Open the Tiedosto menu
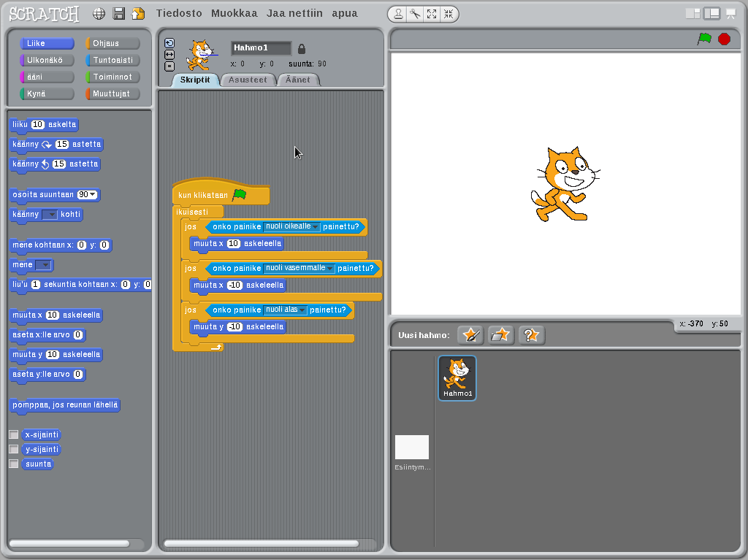This screenshot has width=748, height=560. 179,13
